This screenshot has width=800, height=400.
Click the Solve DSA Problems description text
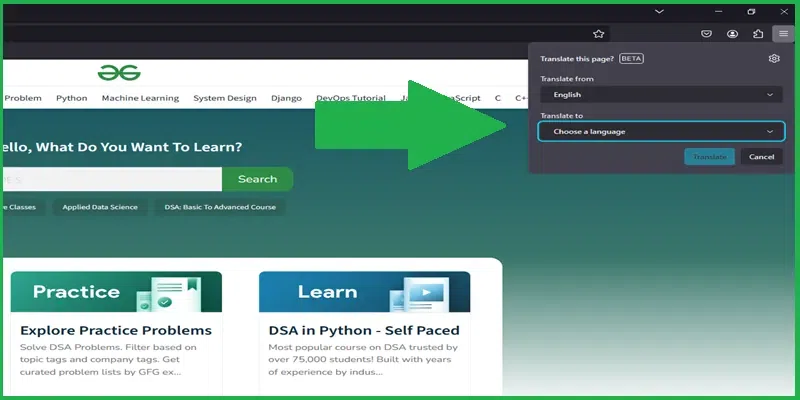108,360
